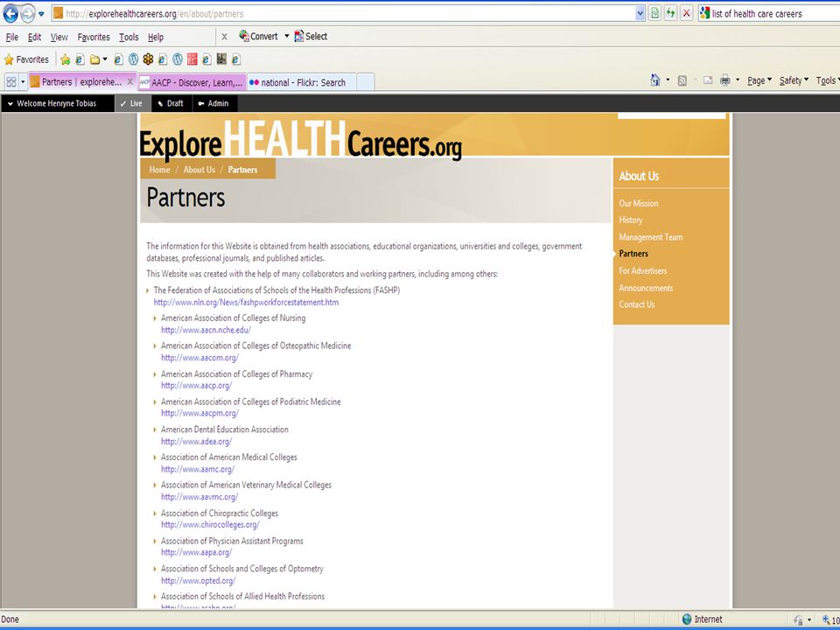Expand the Print dropdown arrow

click(x=738, y=80)
